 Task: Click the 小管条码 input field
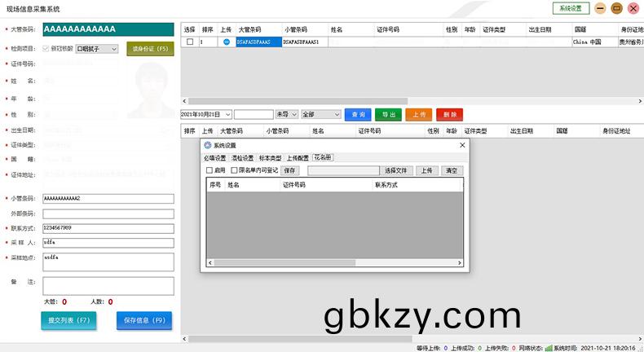coord(108,199)
